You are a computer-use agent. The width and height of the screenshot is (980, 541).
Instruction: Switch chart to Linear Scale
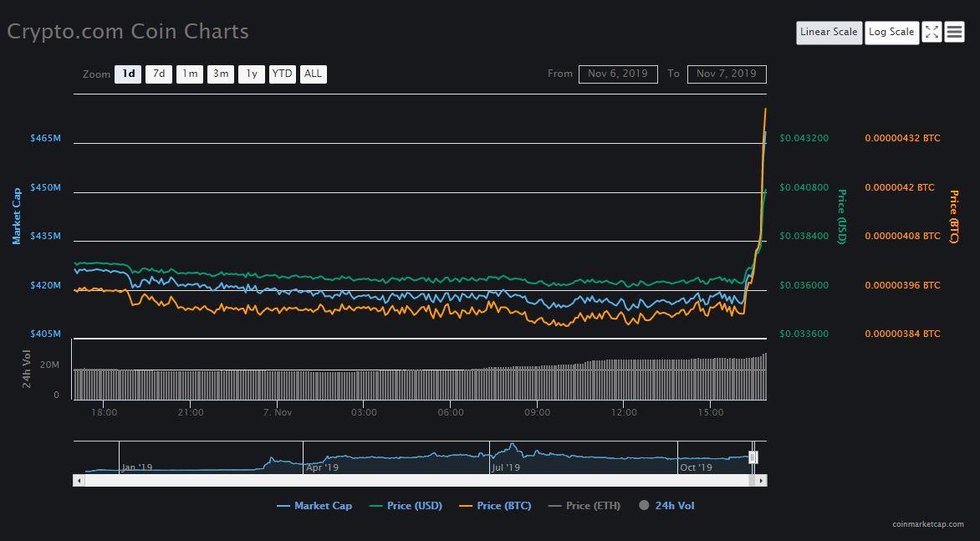pyautogui.click(x=829, y=32)
